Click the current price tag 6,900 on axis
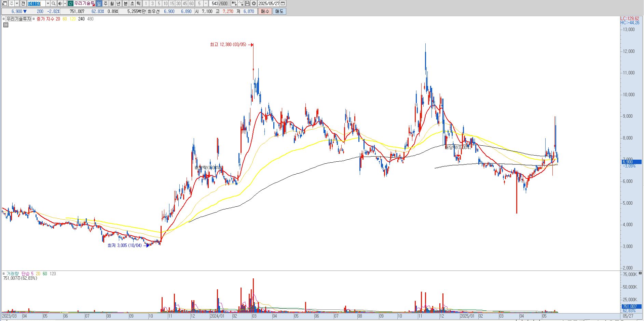 [631, 162]
